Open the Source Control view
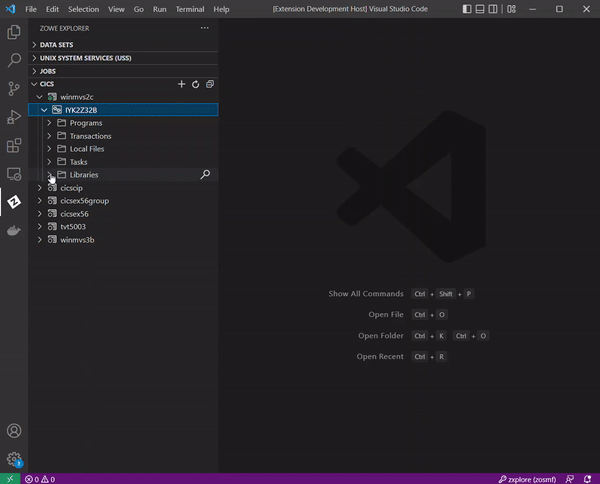The height and width of the screenshot is (484, 600). pos(14,88)
